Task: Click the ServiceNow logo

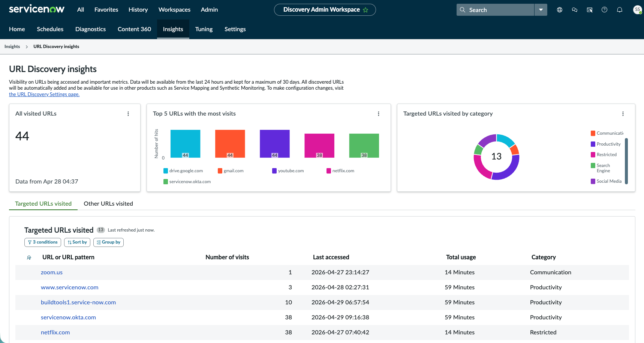Action: (36, 9)
